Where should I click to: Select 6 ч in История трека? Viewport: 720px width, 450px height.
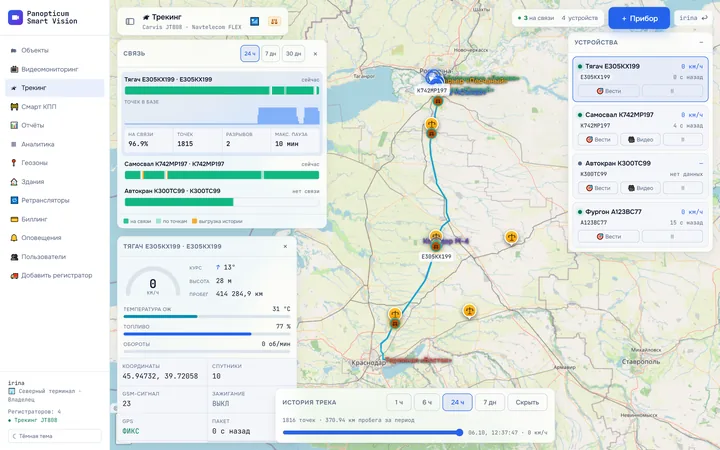click(427, 402)
